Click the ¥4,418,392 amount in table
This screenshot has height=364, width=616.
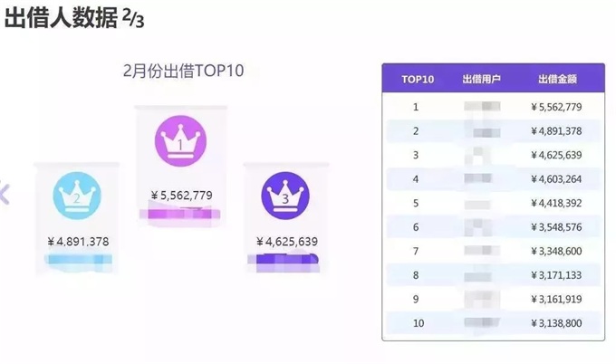click(556, 203)
